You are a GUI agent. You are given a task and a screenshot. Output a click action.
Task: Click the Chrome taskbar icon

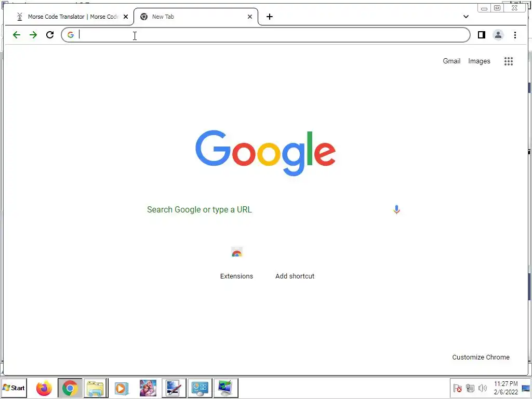[70, 388]
